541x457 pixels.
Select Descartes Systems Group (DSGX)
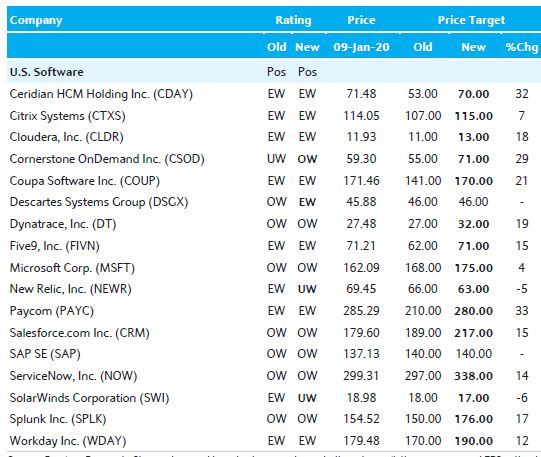tap(99, 202)
